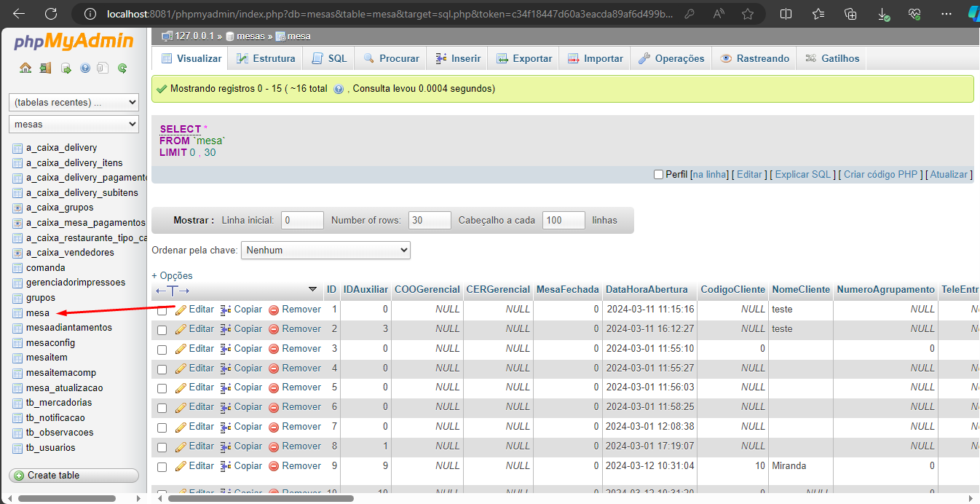The image size is (980, 504).
Task: Expand the mesas database dropdown
Action: [x=74, y=125]
